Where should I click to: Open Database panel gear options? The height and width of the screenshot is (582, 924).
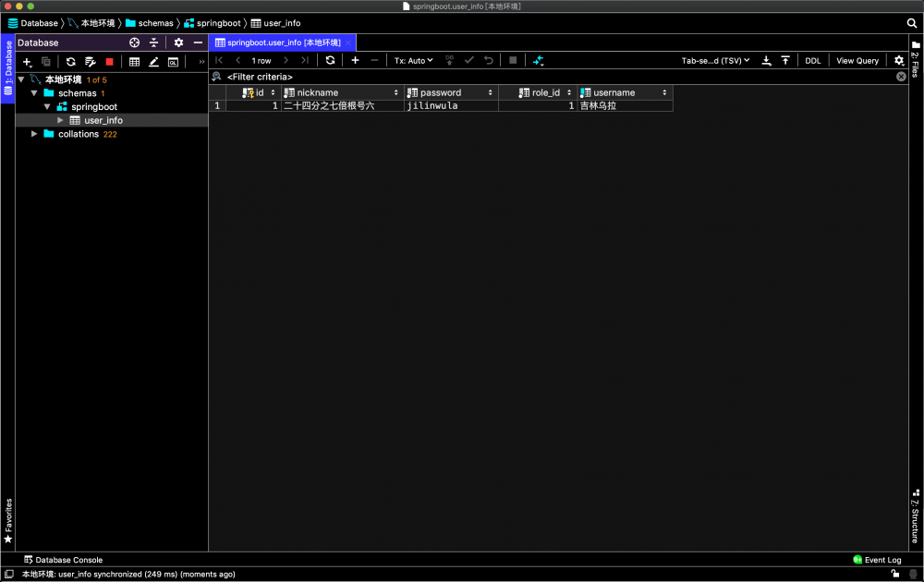click(178, 42)
